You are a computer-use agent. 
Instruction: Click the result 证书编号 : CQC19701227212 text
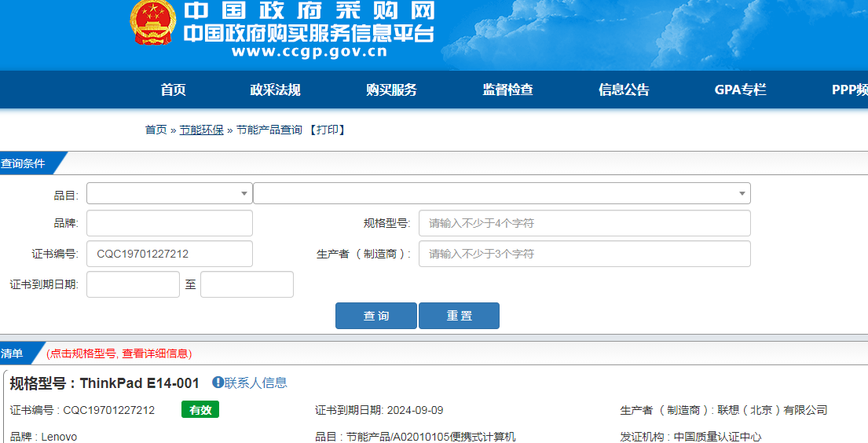click(82, 410)
